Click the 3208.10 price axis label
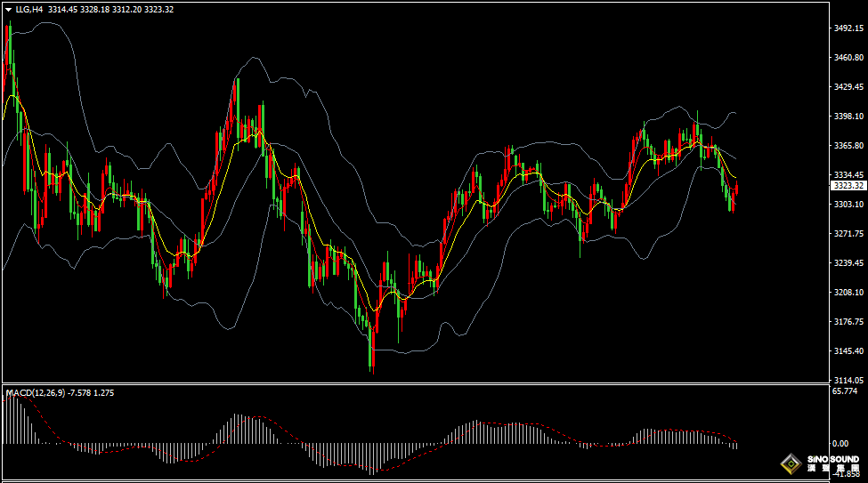This screenshot has width=868, height=483. 849,292
